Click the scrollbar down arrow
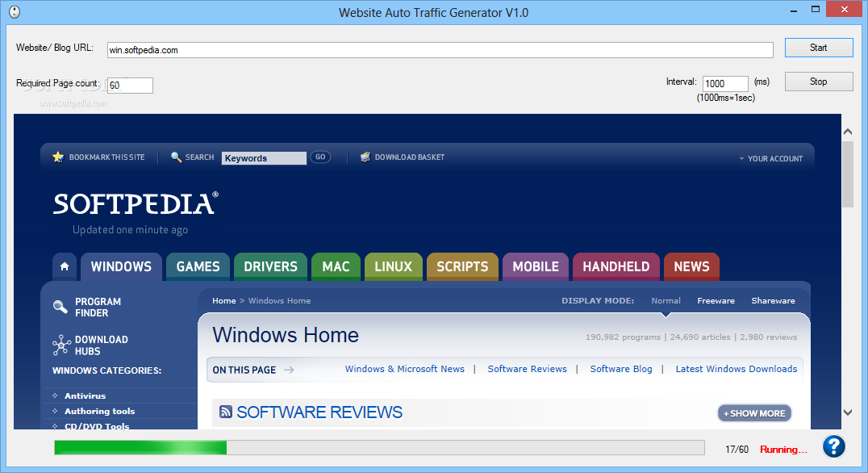The width and height of the screenshot is (868, 473). point(848,412)
